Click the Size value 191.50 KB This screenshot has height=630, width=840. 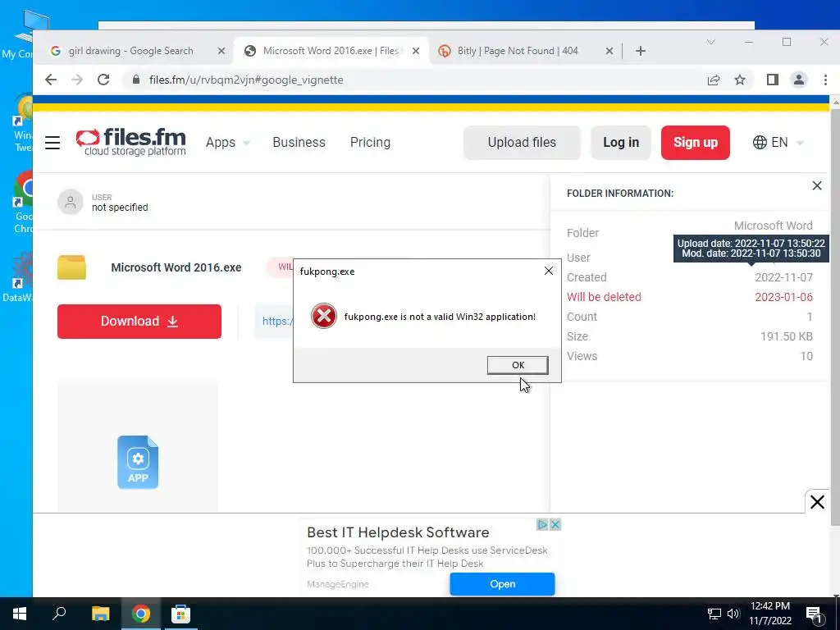[787, 336]
